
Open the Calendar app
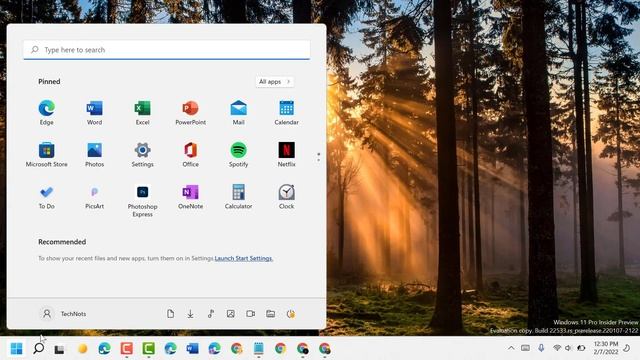click(287, 112)
